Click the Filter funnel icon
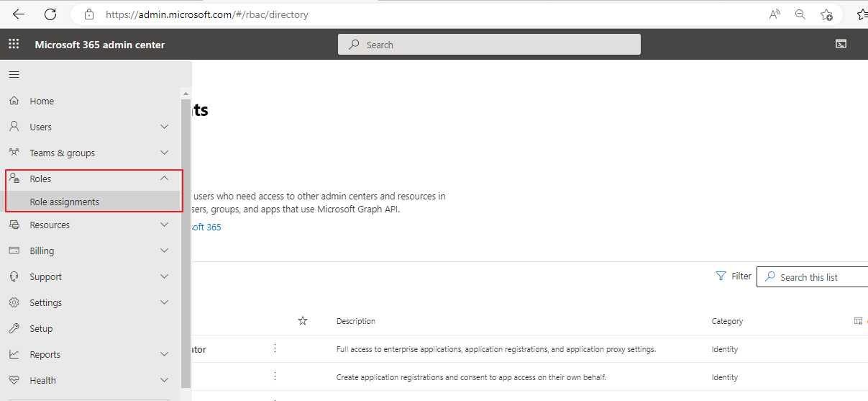Image resolution: width=868 pixels, height=401 pixels. click(721, 276)
